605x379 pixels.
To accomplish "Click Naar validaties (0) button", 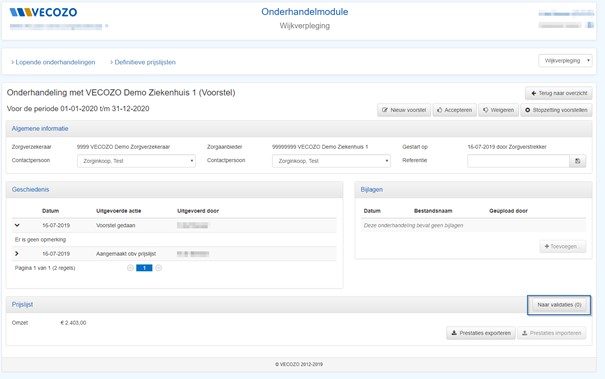I will coord(559,305).
